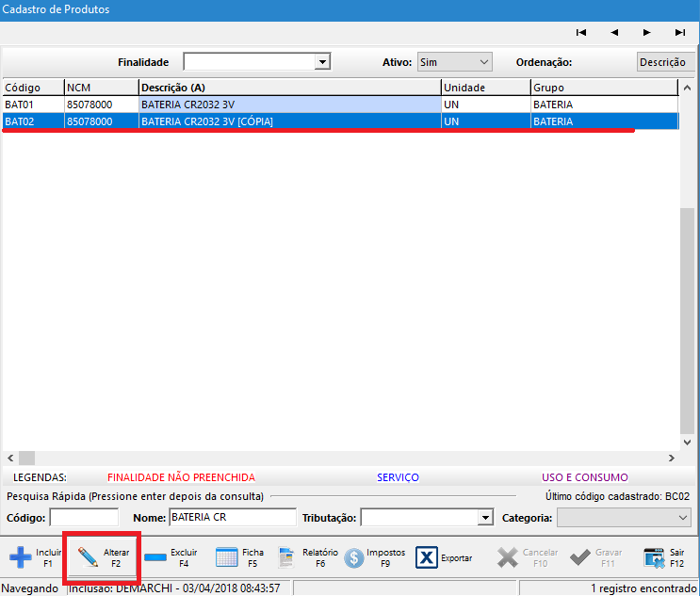Sort by Unidade column header
Image resolution: width=700 pixels, height=596 pixels.
[x=486, y=88]
